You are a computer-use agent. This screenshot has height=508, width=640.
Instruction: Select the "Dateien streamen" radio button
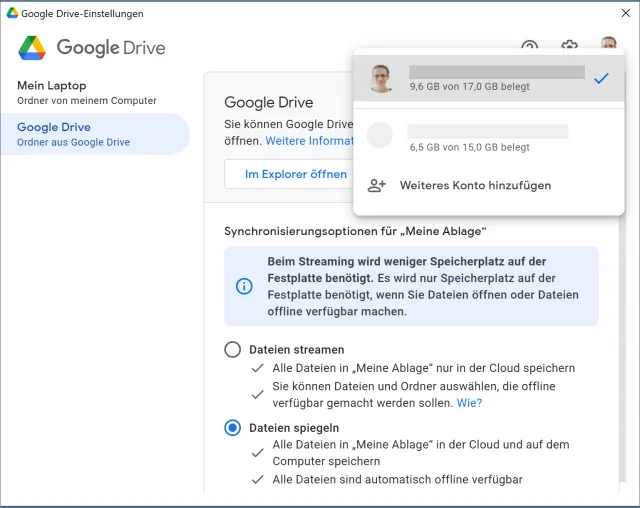233,350
